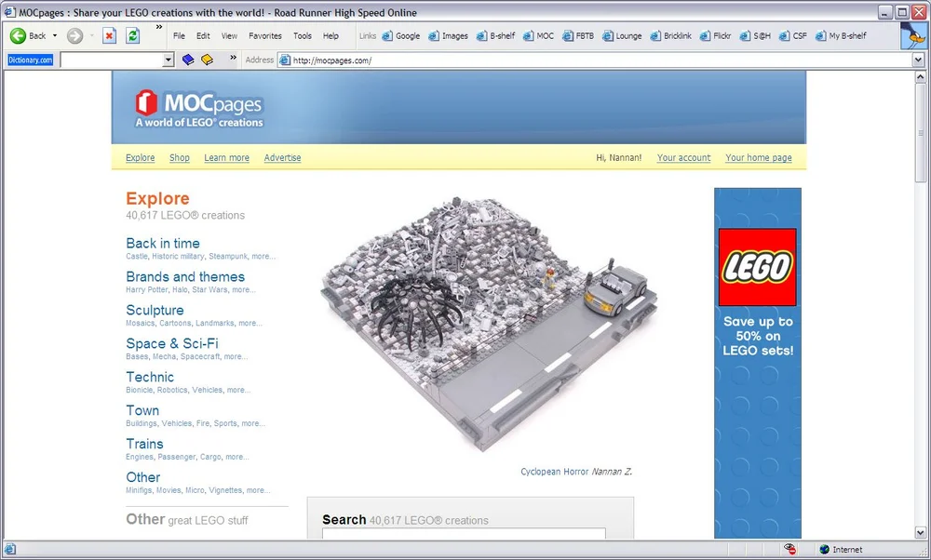931x560 pixels.
Task: Click the Star Wars subcategory link
Action: click(209, 290)
